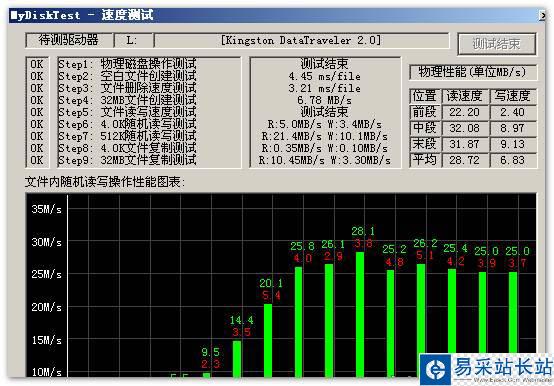Select Step6 4.0K随机读写测试 row
Image resolution: width=554 pixels, height=386 pixels.
127,124
